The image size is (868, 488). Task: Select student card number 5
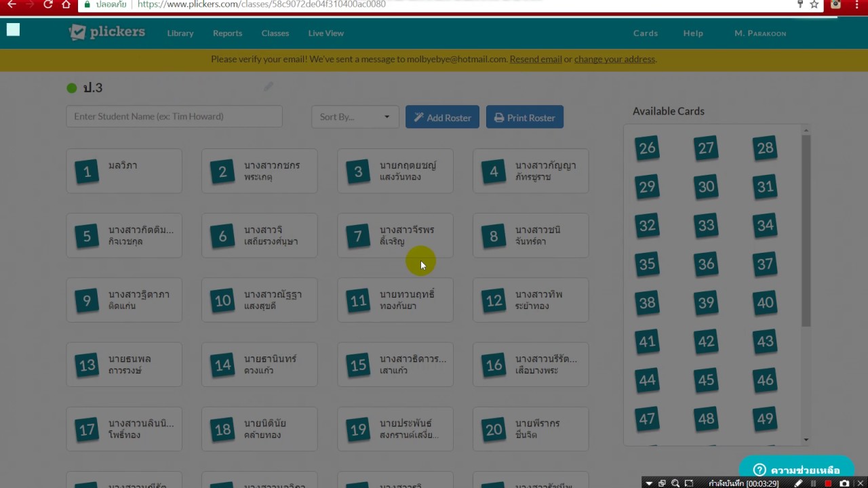(x=124, y=235)
